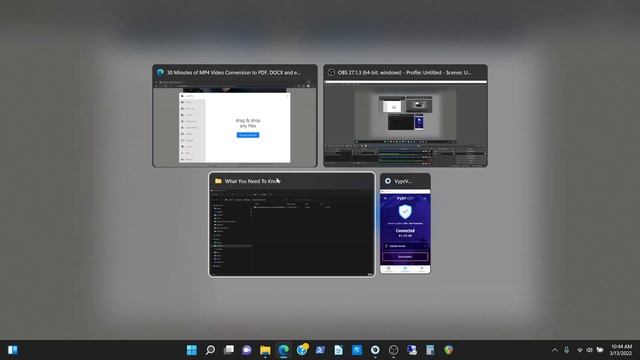This screenshot has width=640, height=360.
Task: Open the Get Help question mark app
Action: pos(302,349)
